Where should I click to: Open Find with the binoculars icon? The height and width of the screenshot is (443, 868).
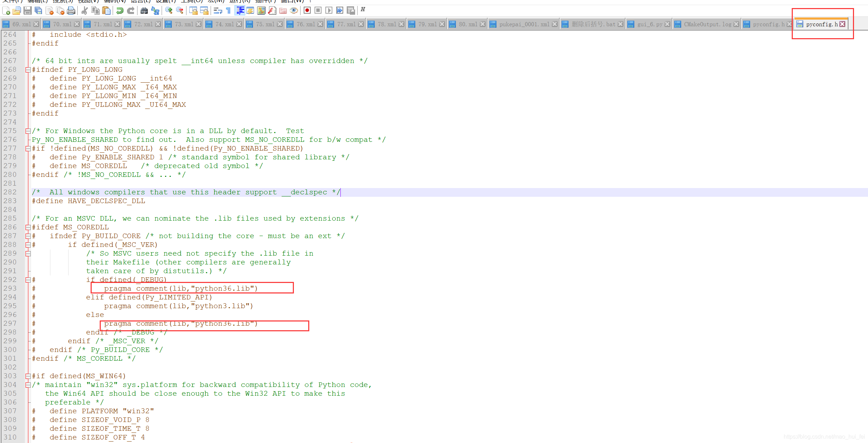point(144,11)
